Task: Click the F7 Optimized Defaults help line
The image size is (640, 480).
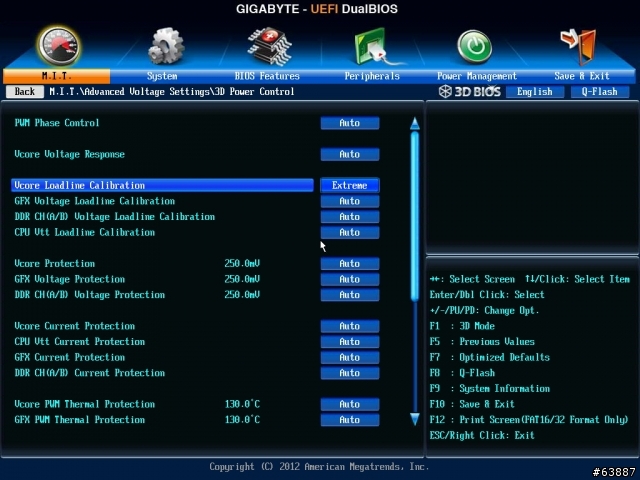Action: [x=489, y=357]
